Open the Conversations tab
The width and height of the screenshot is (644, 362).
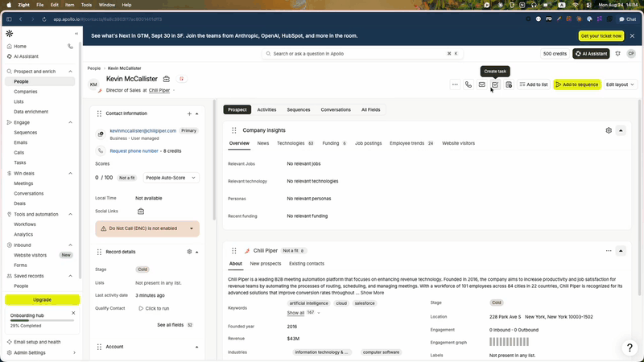[x=336, y=109]
